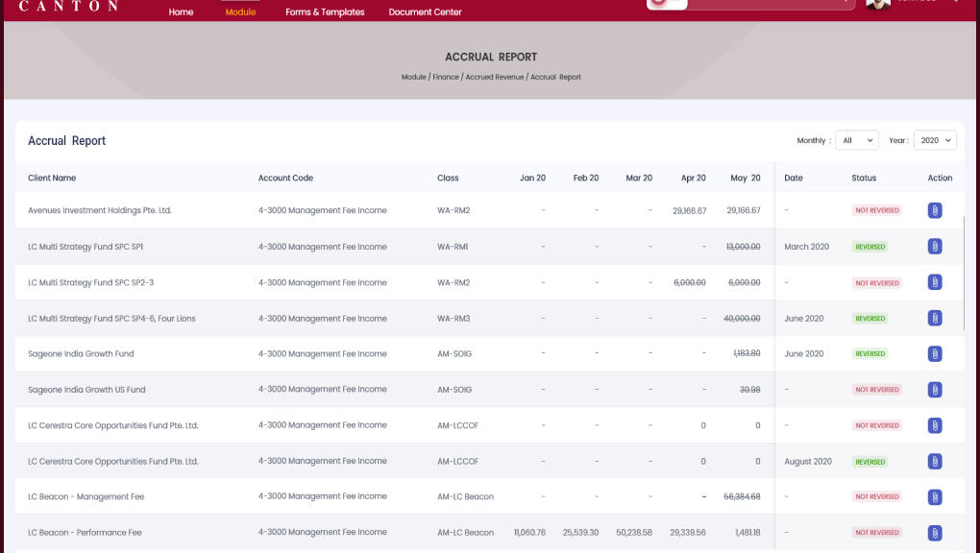Click the Date column header
This screenshot has height=553, width=980.
click(x=793, y=178)
